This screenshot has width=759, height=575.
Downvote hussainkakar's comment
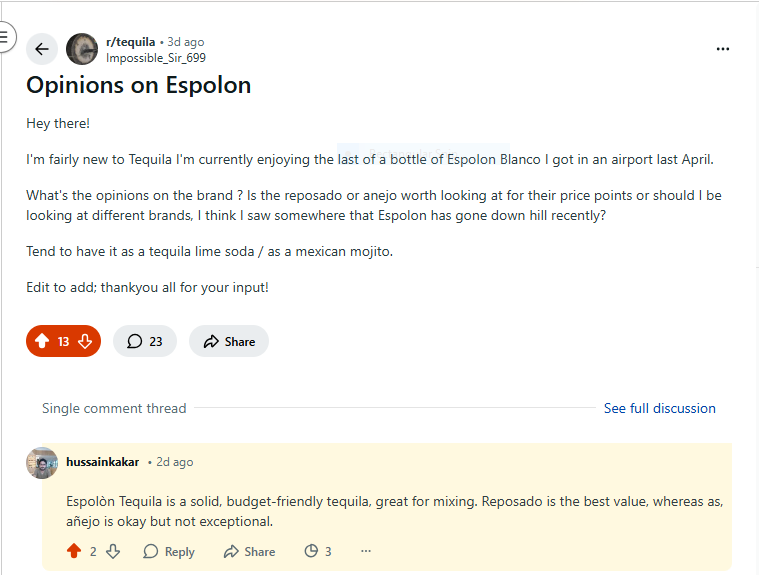tap(113, 551)
